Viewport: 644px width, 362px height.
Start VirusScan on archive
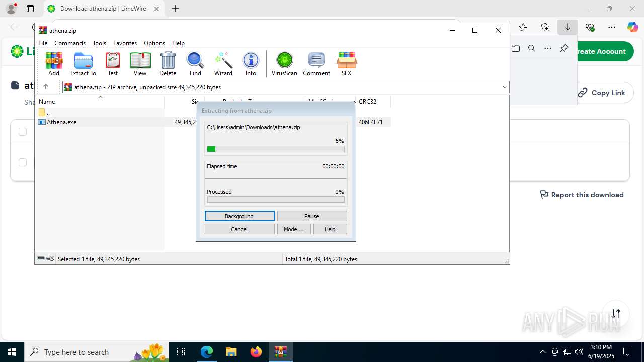[x=284, y=64]
